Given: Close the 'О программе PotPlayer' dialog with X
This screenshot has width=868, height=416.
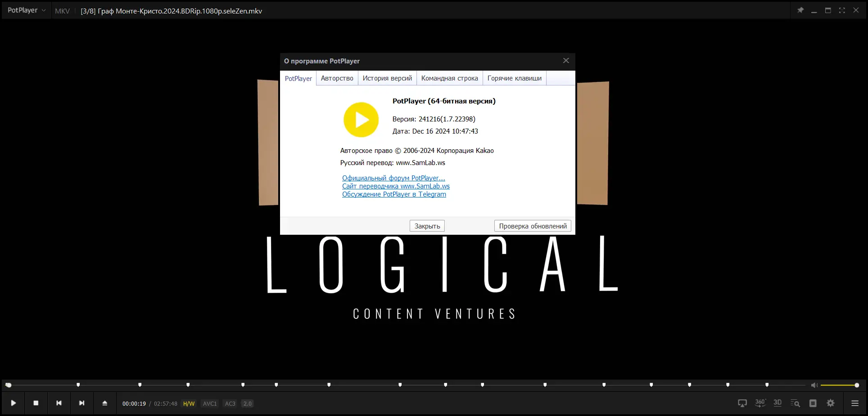Looking at the screenshot, I should pyautogui.click(x=566, y=61).
